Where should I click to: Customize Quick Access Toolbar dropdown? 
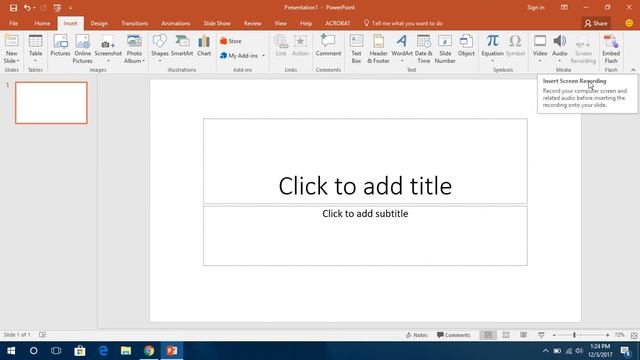coord(70,8)
